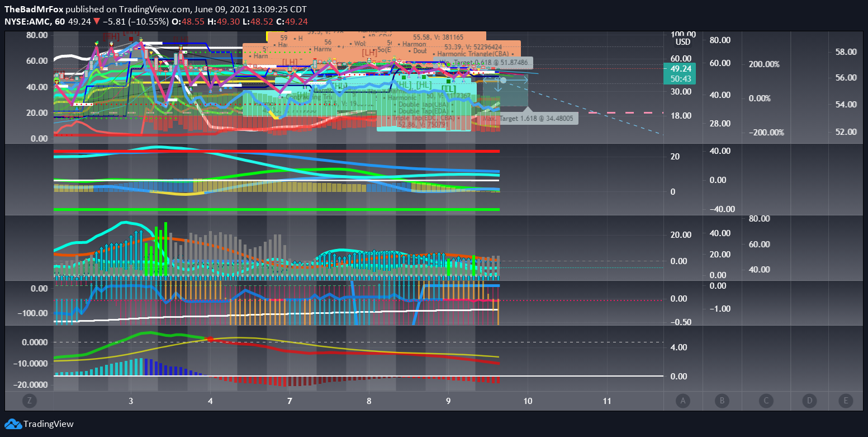
Task: Click the −40.00 value in second pane scale
Action: point(722,209)
